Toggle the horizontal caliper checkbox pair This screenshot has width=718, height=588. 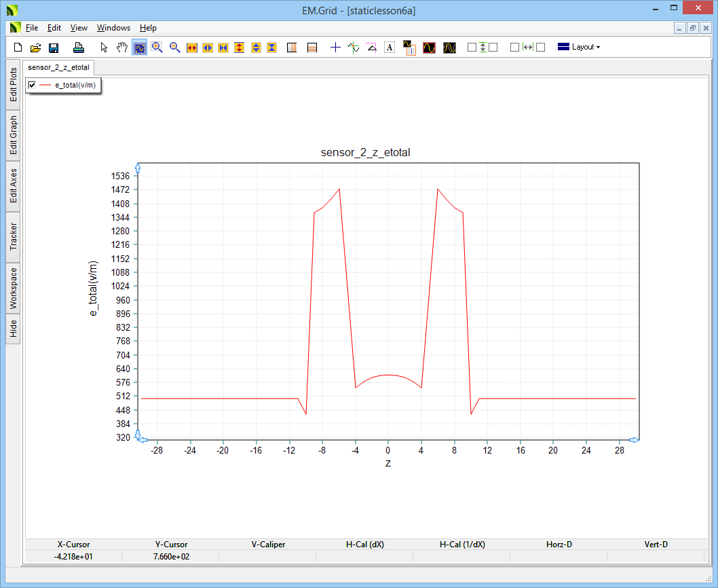coord(527,48)
